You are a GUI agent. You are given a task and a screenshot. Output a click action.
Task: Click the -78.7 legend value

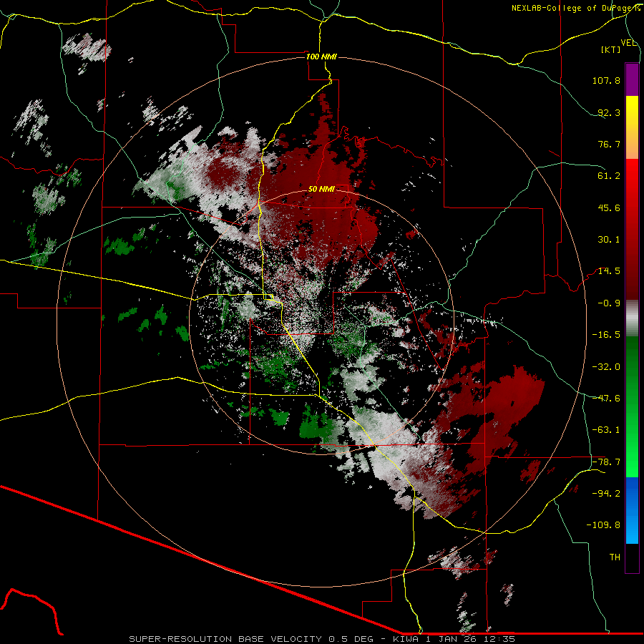point(606,462)
